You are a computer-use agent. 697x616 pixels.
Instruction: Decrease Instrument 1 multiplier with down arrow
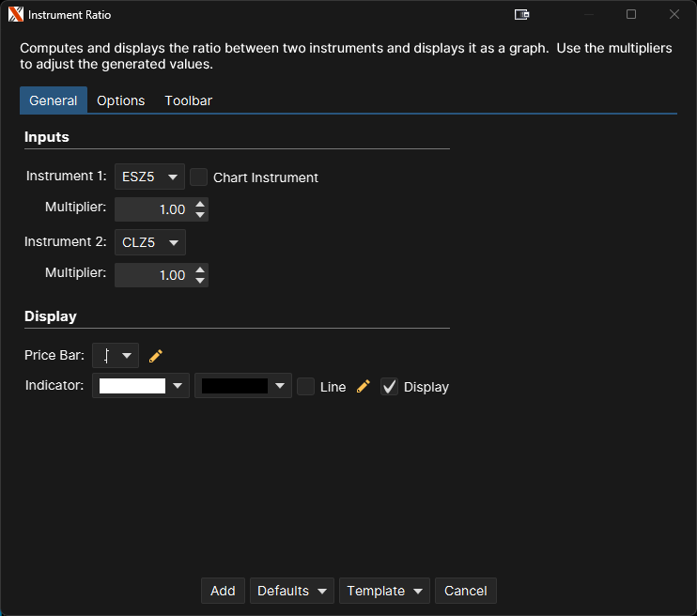[200, 215]
